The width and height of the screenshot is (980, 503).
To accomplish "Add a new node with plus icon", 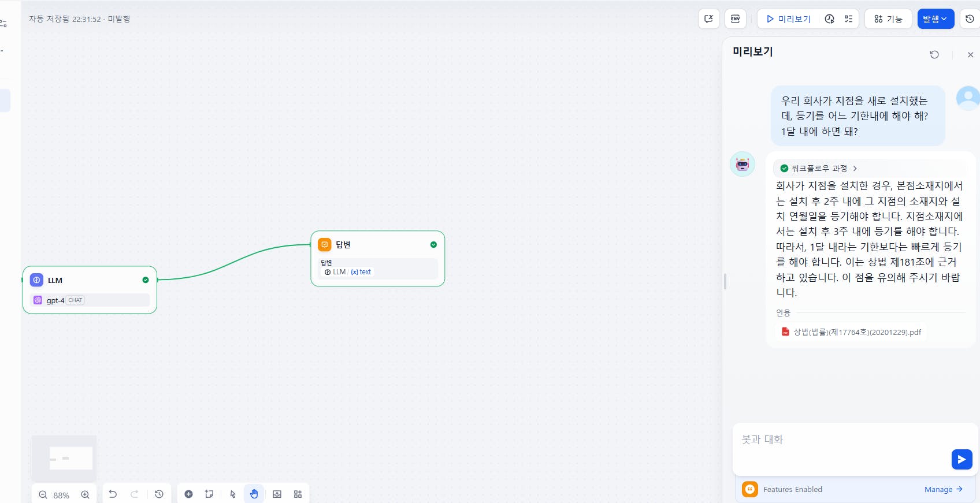I will (x=188, y=494).
